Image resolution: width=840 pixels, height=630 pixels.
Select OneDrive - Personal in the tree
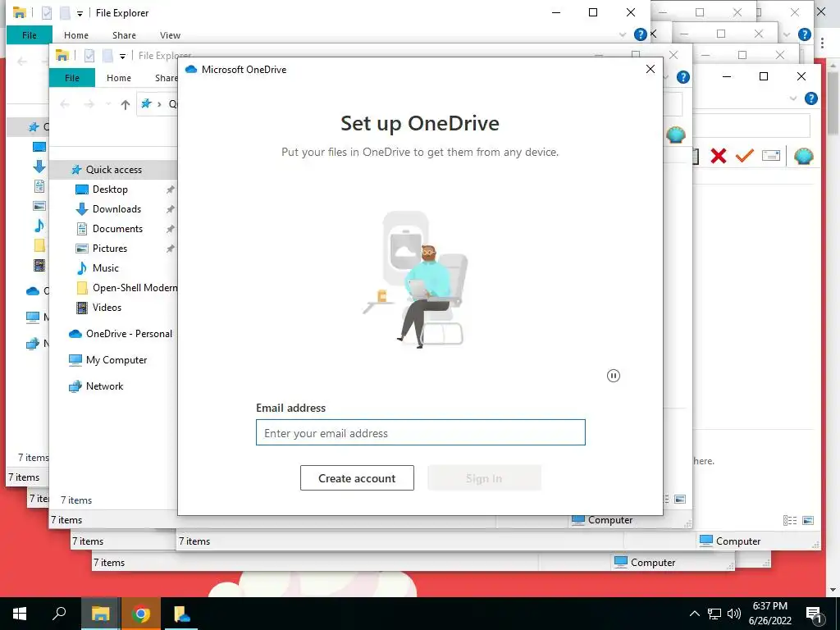(x=129, y=333)
